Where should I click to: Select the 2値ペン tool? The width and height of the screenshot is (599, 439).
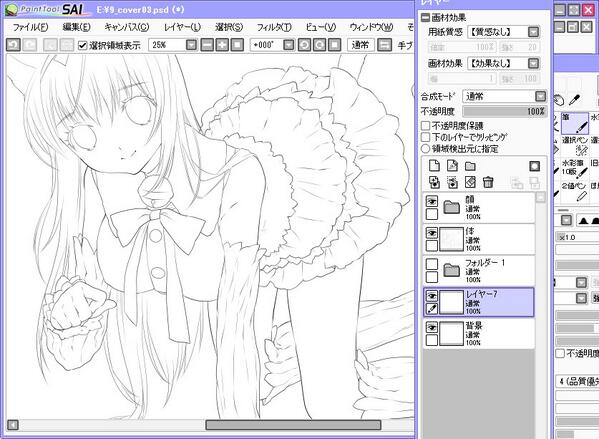click(575, 191)
